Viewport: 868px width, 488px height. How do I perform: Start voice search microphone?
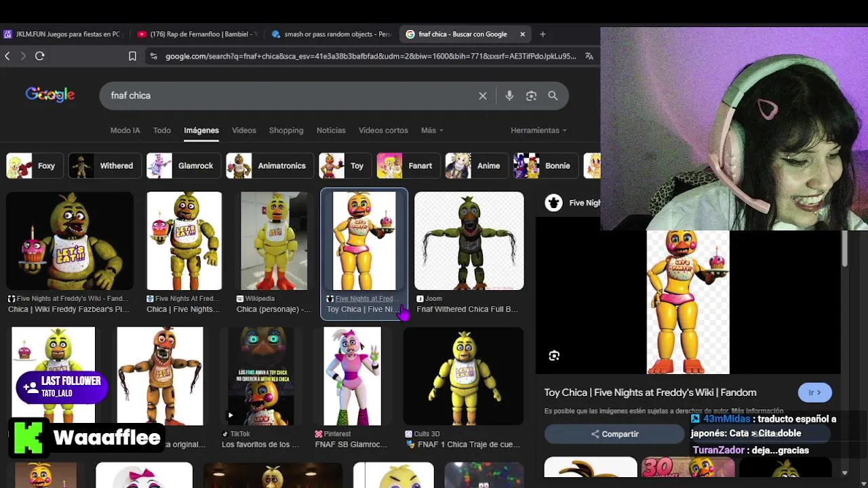(509, 96)
